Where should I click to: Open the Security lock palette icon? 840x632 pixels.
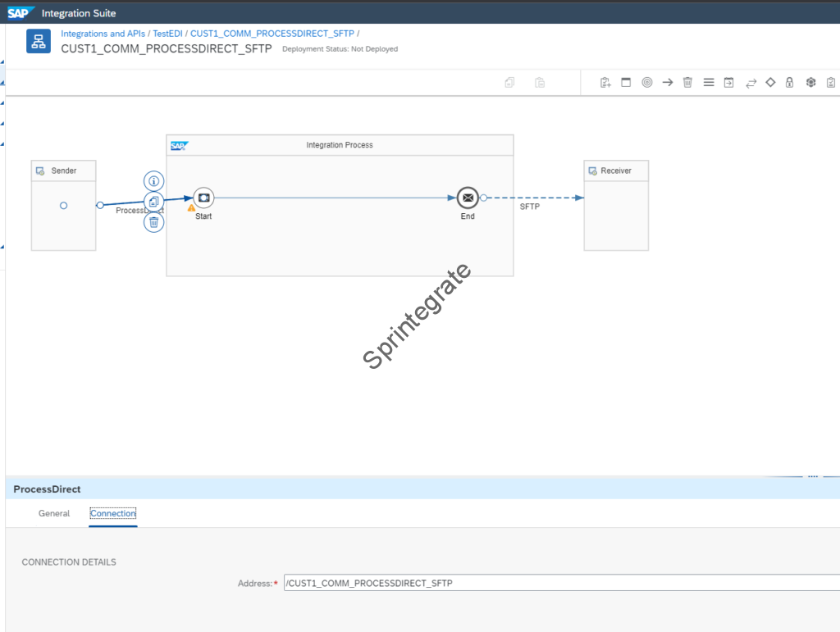pyautogui.click(x=790, y=83)
